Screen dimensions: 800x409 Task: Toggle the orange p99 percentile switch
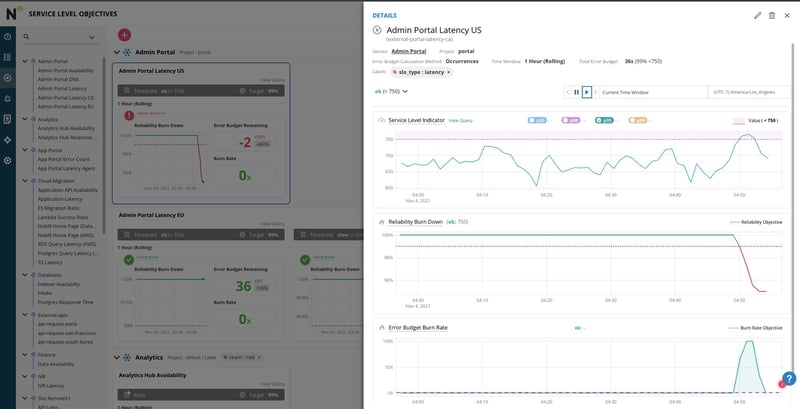click(637, 121)
